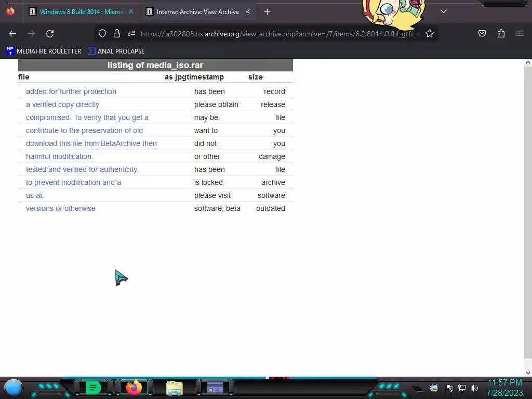Click the padlock site security icon

[117, 34]
